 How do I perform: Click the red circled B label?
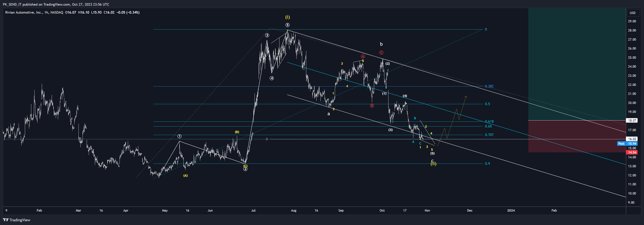pyautogui.click(x=372, y=106)
